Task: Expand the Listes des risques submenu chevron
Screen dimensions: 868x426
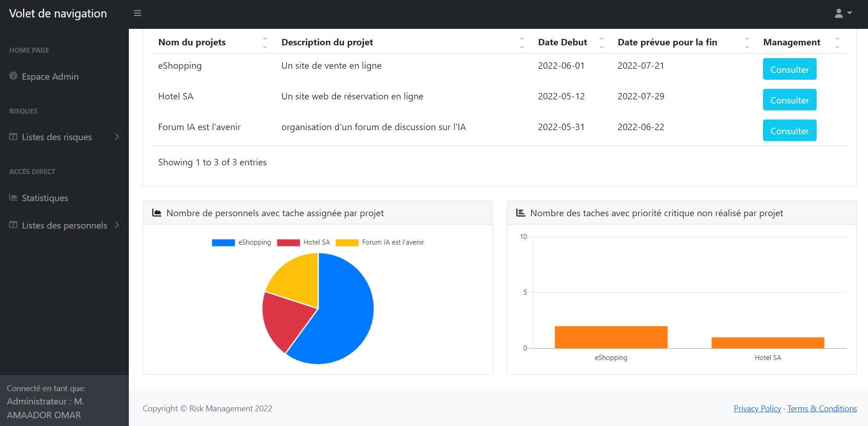Action: (x=117, y=137)
